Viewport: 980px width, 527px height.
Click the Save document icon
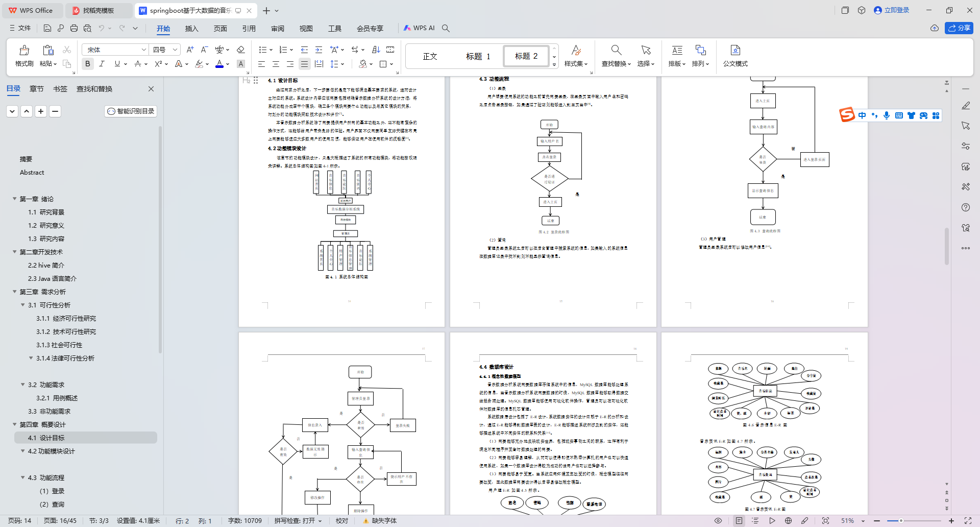pos(47,28)
